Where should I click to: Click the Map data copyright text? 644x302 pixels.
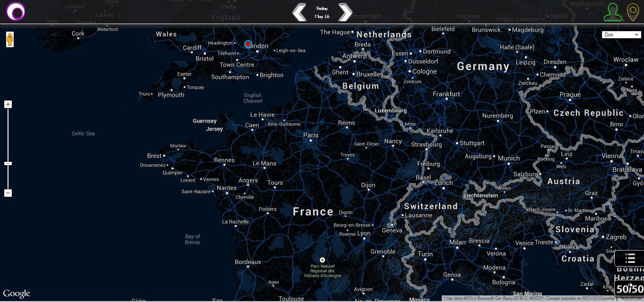pyautogui.click(x=528, y=298)
